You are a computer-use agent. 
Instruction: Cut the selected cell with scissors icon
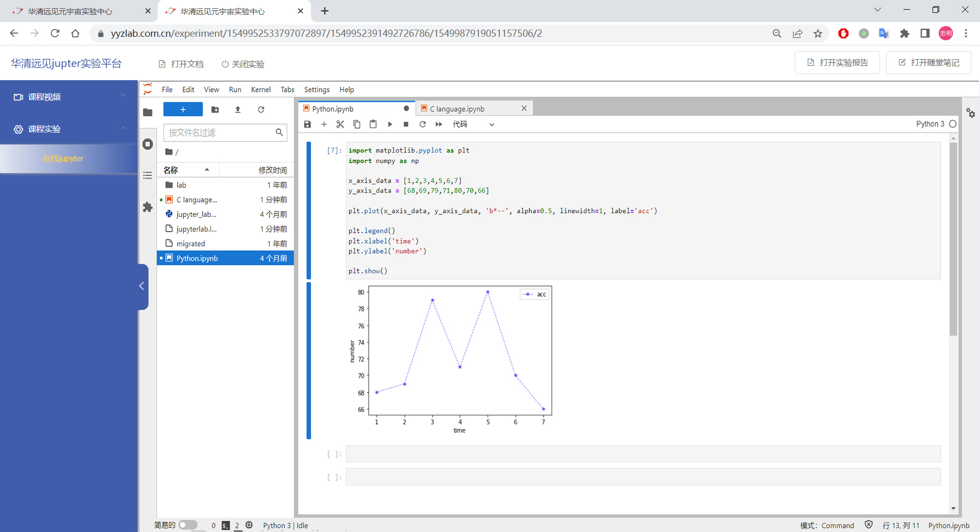[340, 124]
